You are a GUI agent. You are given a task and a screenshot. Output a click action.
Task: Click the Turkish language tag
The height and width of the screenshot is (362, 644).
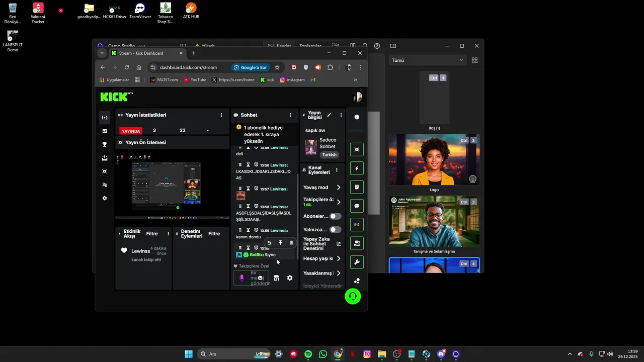point(330,155)
